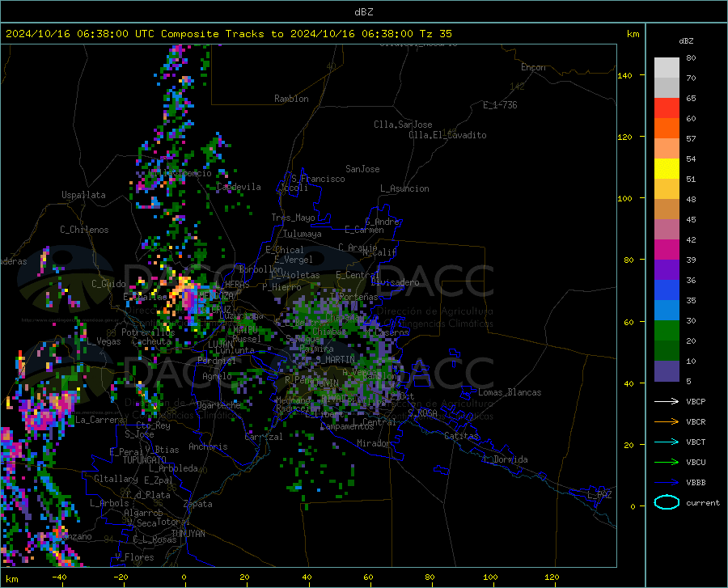
Task: Click the Tulumaya map label
Action: pos(303,234)
